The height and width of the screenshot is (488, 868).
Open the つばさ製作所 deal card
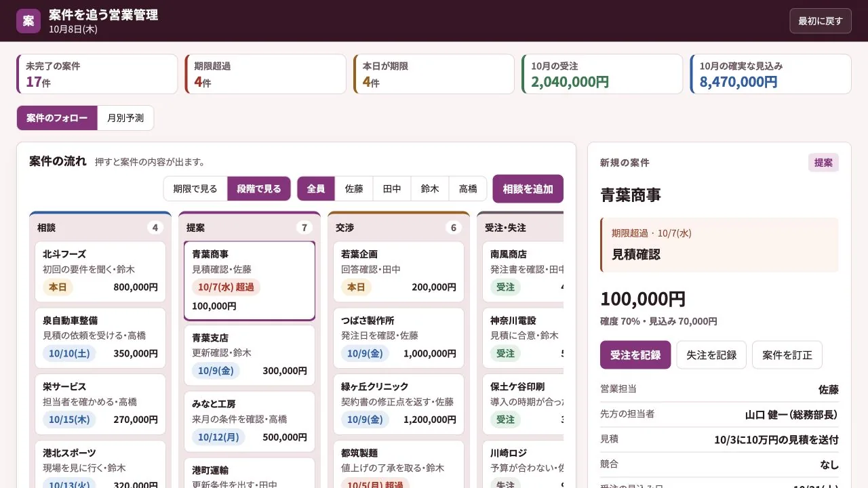pyautogui.click(x=399, y=338)
